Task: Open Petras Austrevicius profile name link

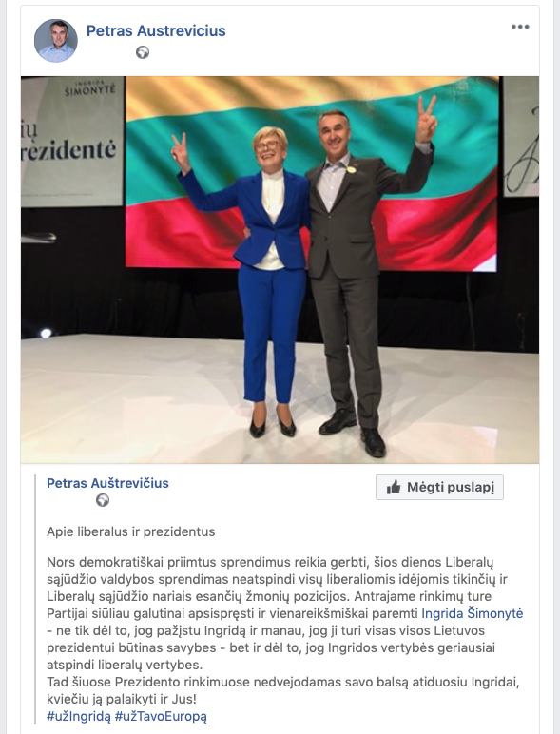Action: coord(156,30)
